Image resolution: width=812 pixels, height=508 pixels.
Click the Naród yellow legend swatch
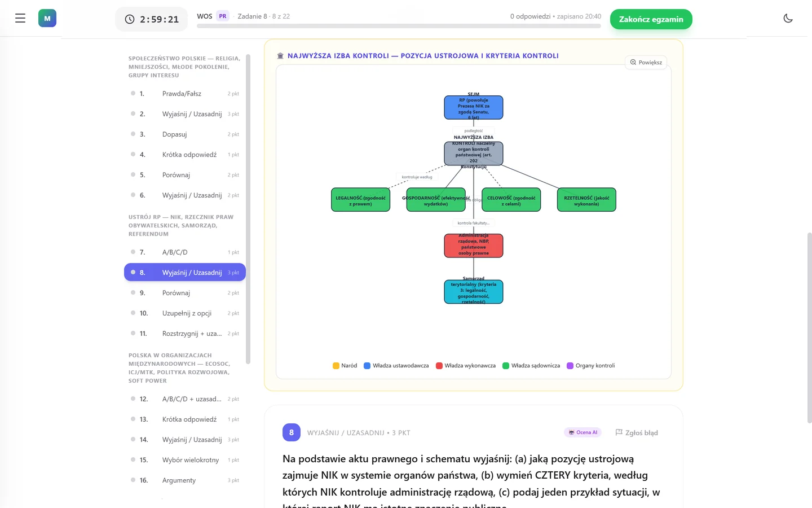pyautogui.click(x=336, y=366)
